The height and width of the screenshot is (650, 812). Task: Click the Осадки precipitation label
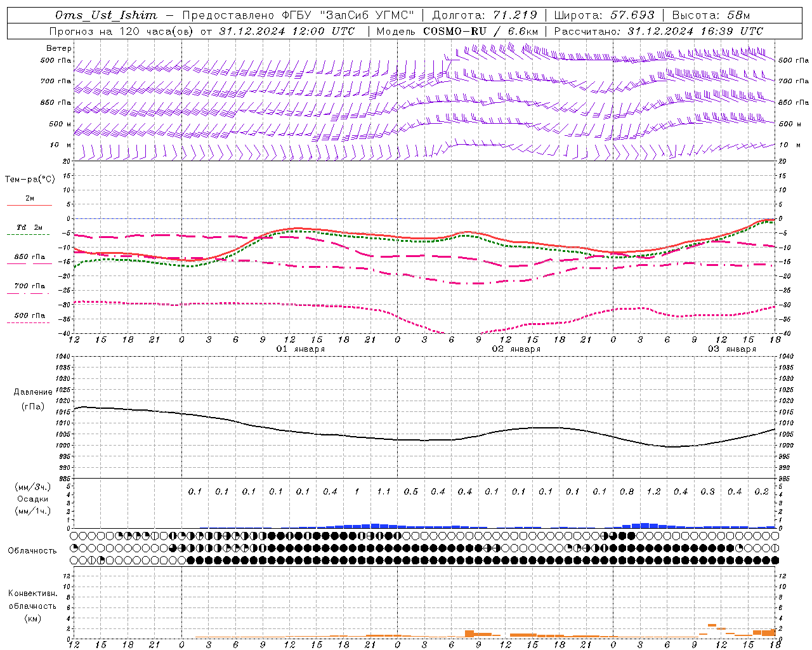33,499
